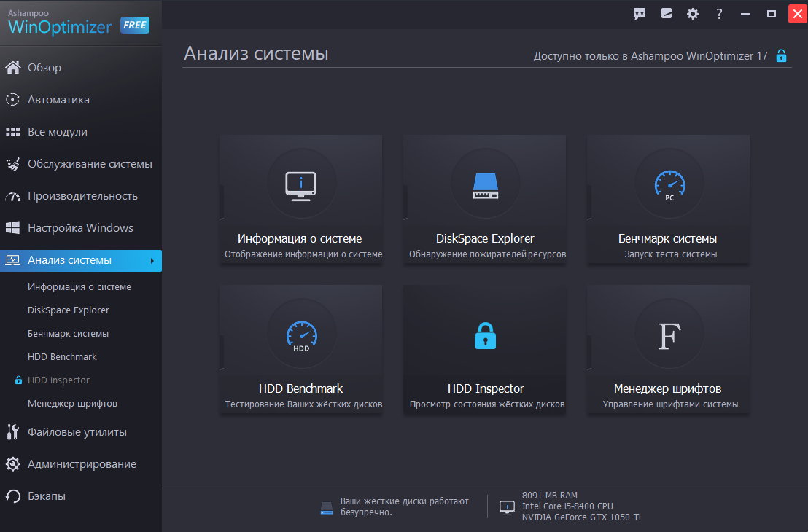Click 'Доступно только в Ashampoo WinOptimizer 17' link
The height and width of the screenshot is (532, 808).
[650, 55]
